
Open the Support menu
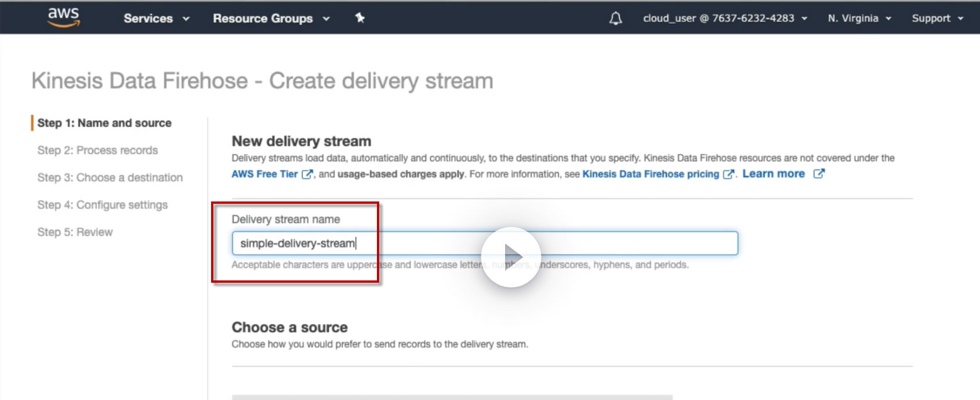point(938,19)
